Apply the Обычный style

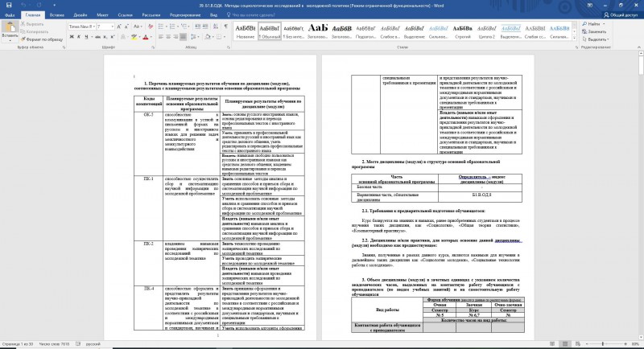tap(270, 31)
